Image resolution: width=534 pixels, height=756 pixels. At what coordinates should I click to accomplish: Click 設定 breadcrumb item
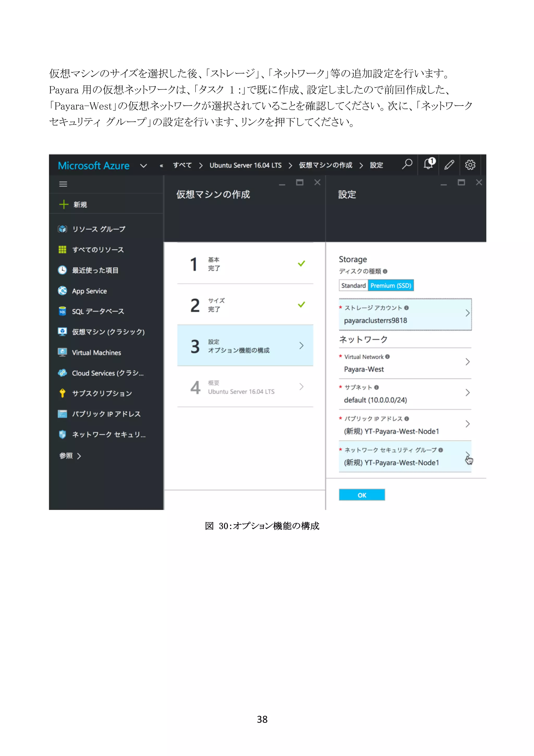coord(377,165)
